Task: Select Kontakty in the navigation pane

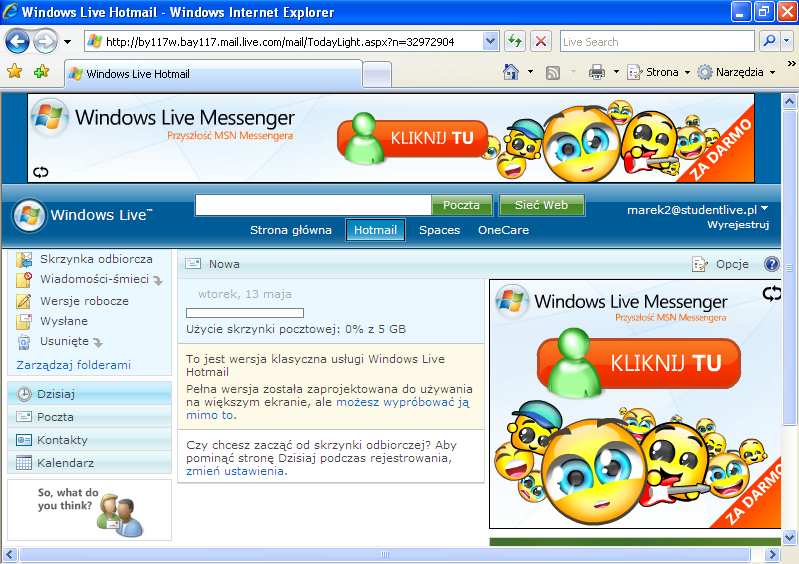Action: [x=90, y=440]
